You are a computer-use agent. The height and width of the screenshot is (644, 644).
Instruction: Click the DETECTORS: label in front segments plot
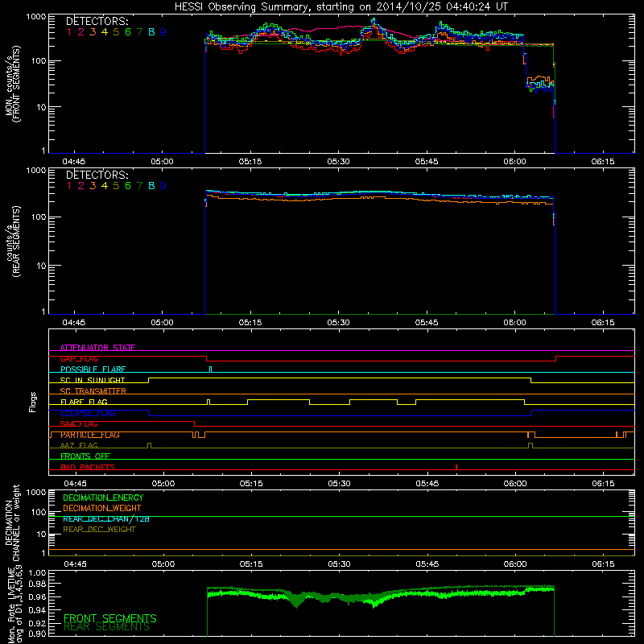point(97,21)
